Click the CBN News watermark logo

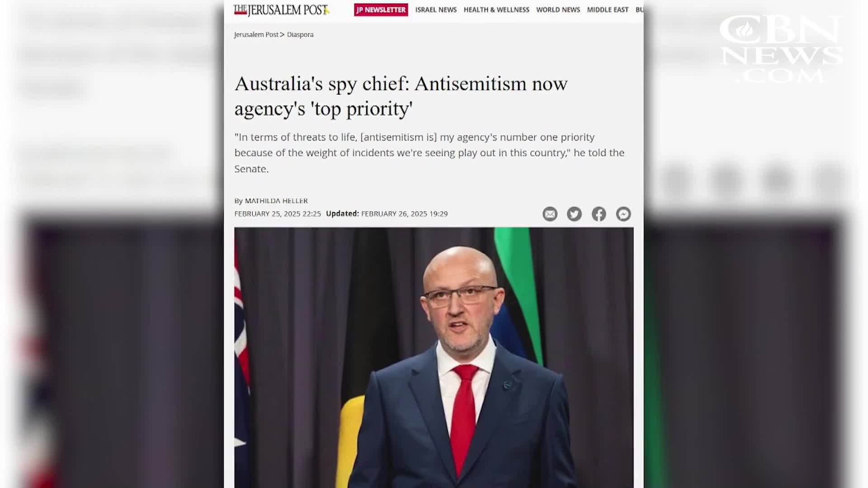(781, 49)
